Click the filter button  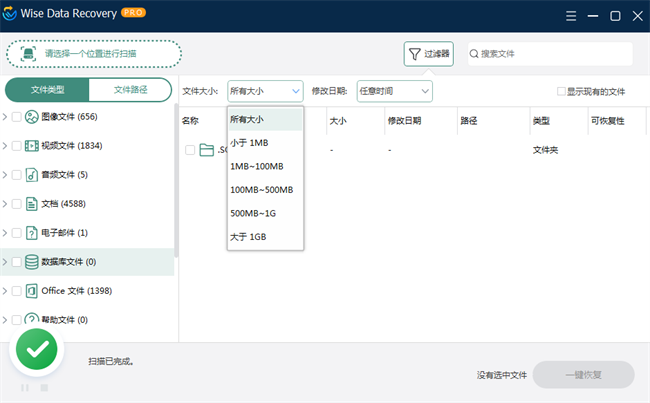[x=428, y=54]
